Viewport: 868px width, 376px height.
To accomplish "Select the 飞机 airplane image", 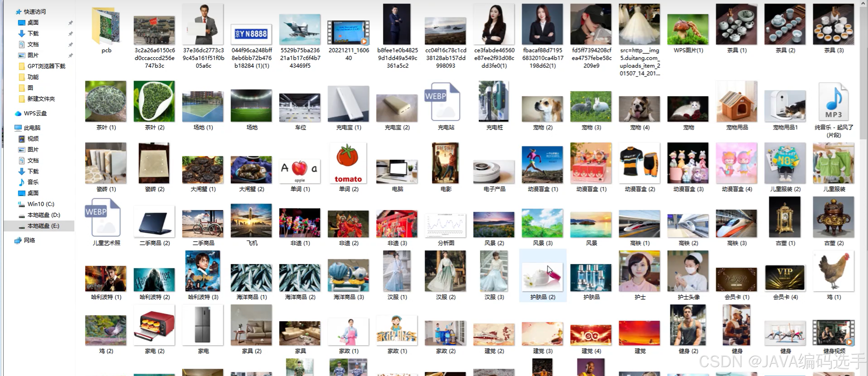I will click(x=251, y=221).
